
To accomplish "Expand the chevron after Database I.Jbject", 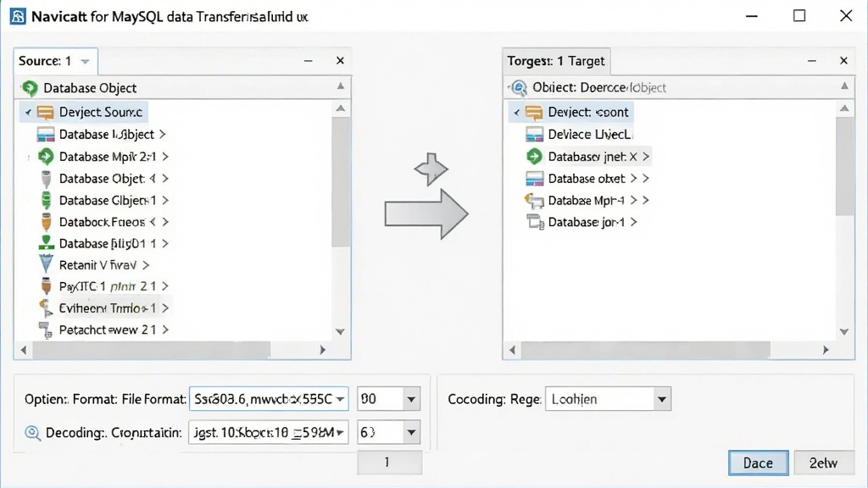I will point(162,135).
